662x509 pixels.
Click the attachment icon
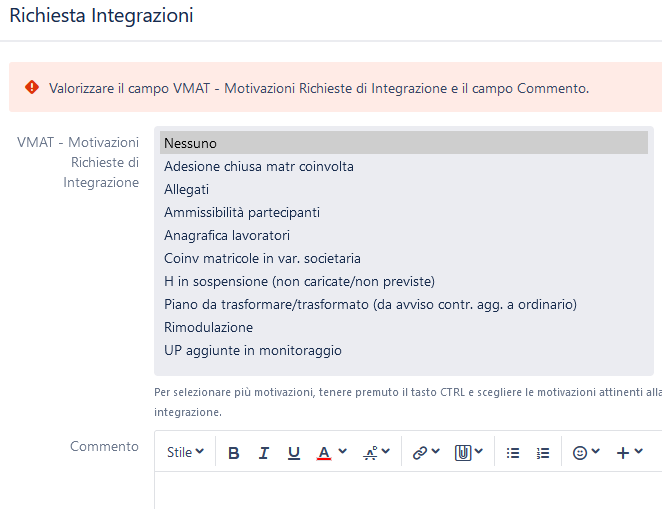pos(463,453)
